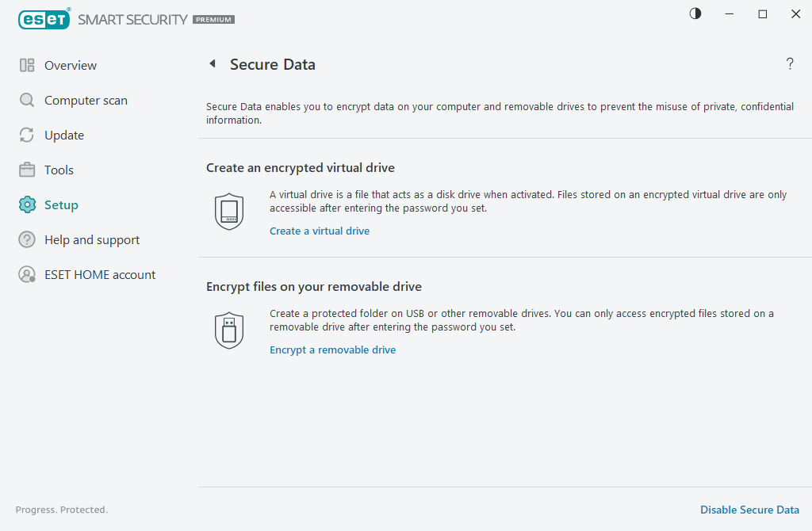Click the ESET logo in the header
Screen dimensions: 812x531
coord(44,18)
